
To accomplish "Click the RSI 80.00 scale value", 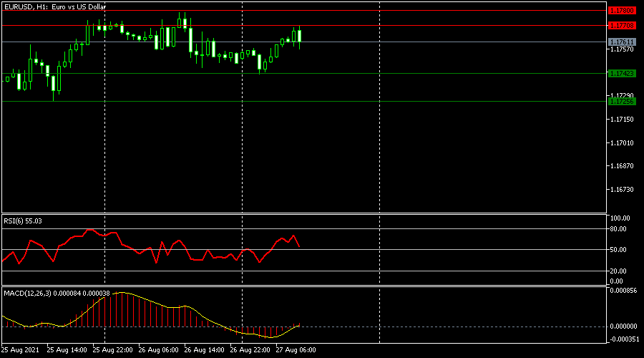I will (618, 229).
